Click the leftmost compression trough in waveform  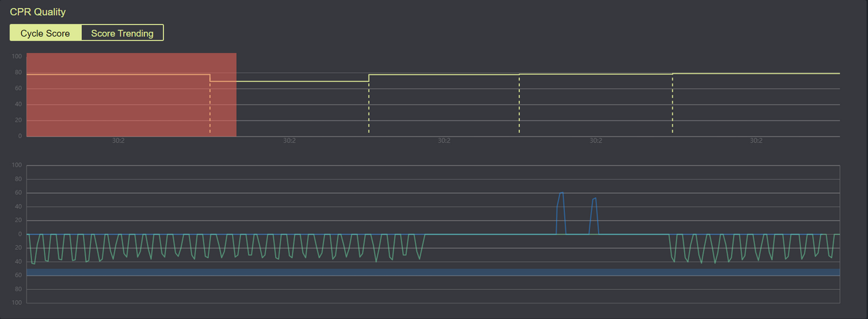point(34,263)
